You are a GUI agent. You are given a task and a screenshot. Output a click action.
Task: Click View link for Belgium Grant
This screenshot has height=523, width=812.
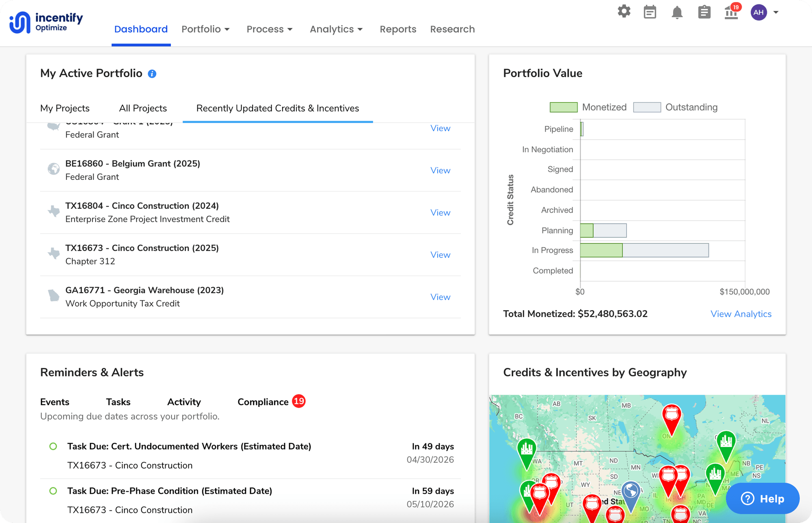(x=441, y=171)
